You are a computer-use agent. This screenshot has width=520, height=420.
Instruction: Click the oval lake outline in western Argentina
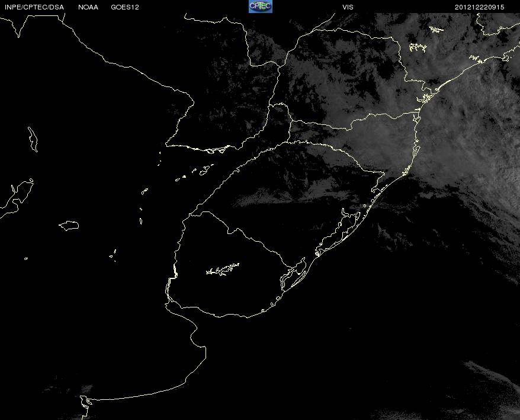pos(69,226)
